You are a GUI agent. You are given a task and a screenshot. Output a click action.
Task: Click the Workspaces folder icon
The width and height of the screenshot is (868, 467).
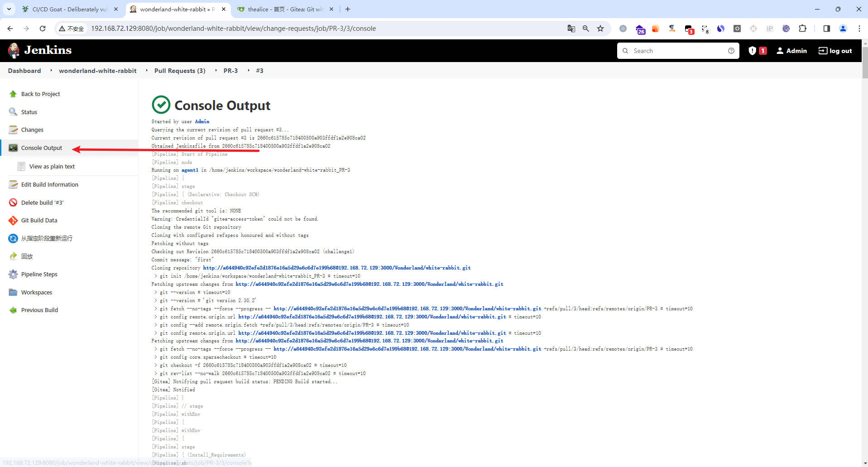point(13,292)
